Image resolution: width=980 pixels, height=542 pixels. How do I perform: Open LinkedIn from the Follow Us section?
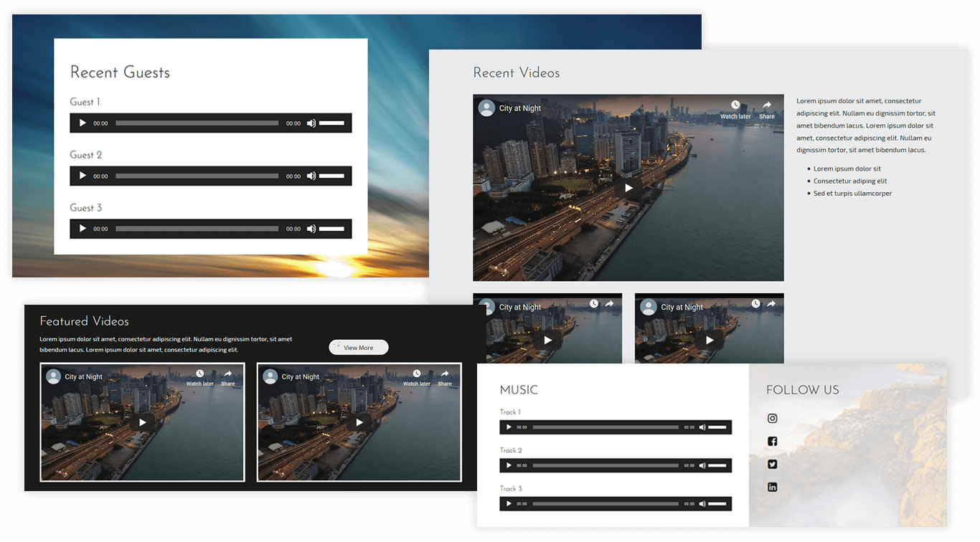click(x=772, y=487)
